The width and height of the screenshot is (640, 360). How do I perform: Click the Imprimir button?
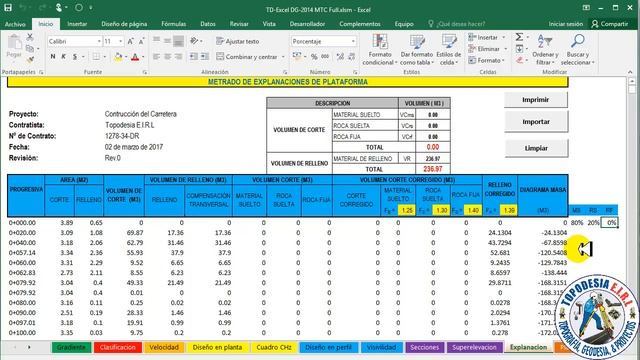click(x=536, y=100)
